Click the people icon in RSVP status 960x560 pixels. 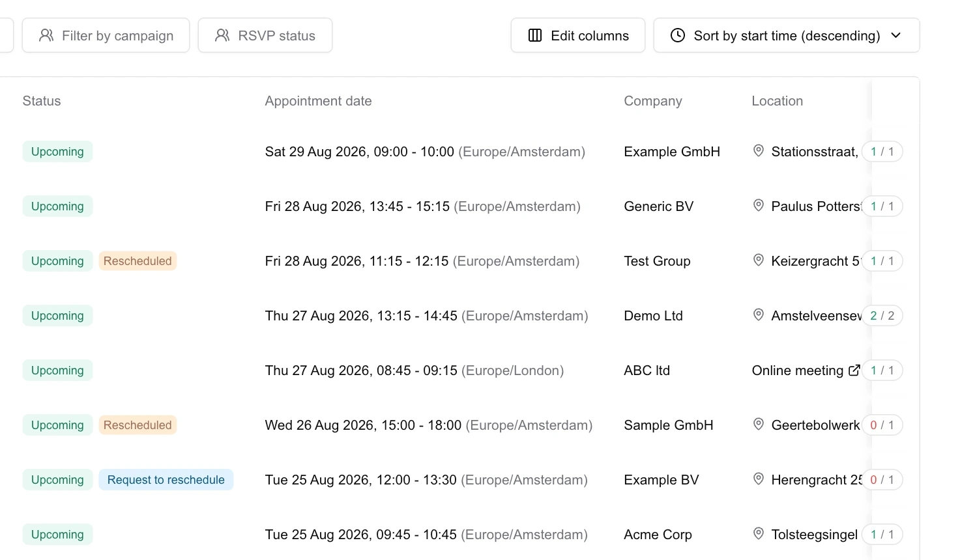pyautogui.click(x=222, y=35)
